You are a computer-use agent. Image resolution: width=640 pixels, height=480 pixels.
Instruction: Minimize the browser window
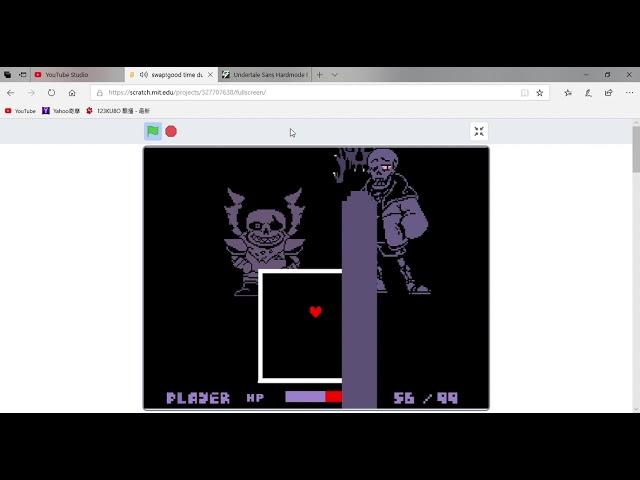coord(586,75)
